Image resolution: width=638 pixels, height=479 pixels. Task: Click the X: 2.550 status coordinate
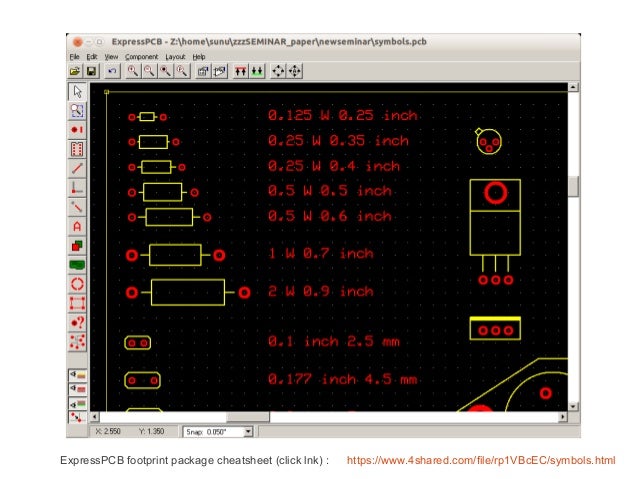[107, 431]
